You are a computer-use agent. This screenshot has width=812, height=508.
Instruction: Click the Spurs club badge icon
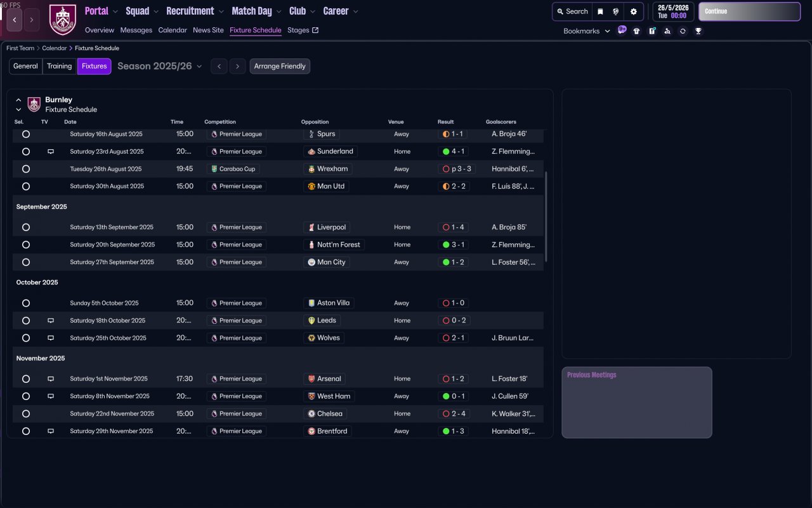coord(311,134)
